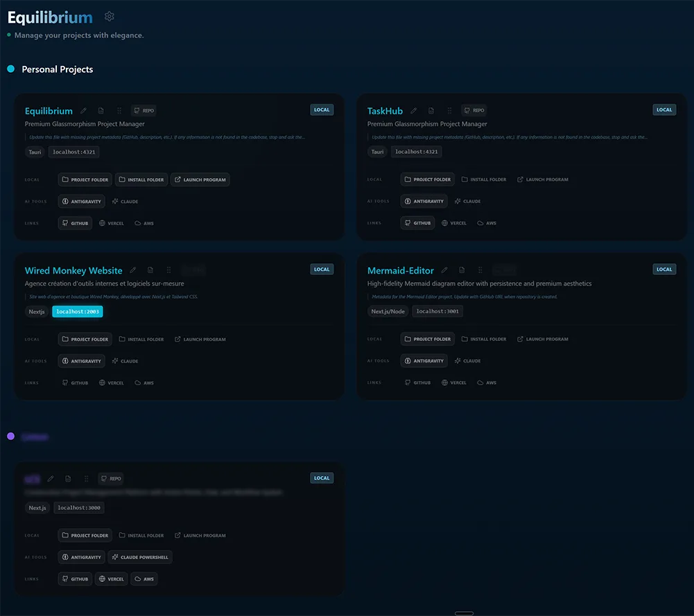Click the Wired Monkey Website project title
This screenshot has width=694, height=616.
[73, 271]
